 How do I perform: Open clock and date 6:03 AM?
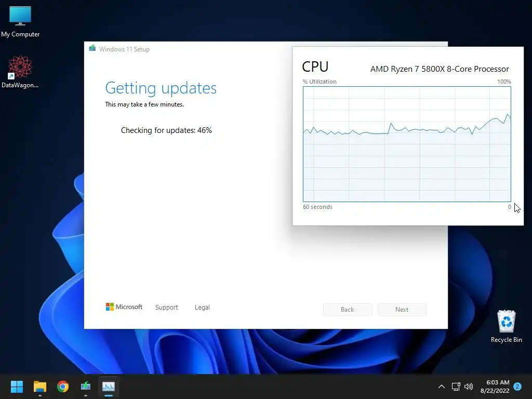[495, 387]
